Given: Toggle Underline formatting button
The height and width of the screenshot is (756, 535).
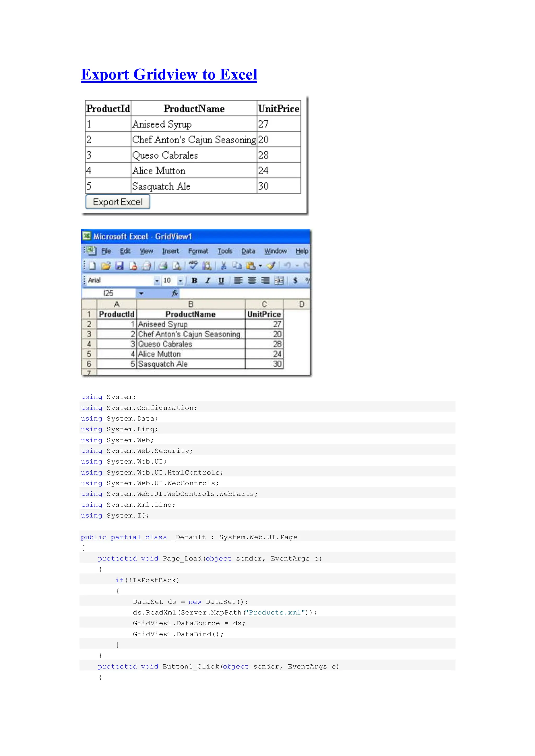Looking at the screenshot, I should point(221,281).
